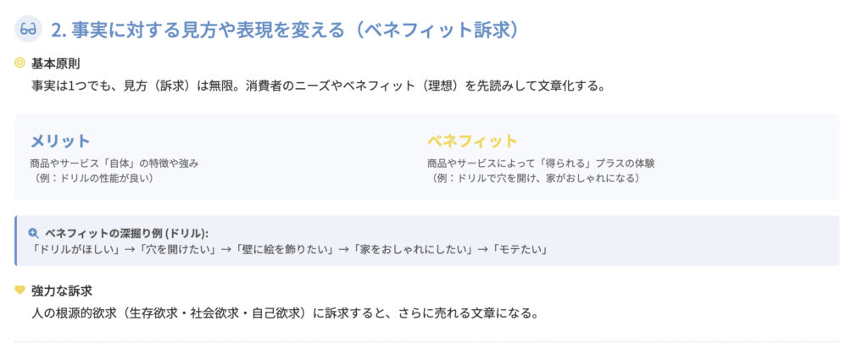Click the heart icon next to 強力な訴求

tap(20, 291)
